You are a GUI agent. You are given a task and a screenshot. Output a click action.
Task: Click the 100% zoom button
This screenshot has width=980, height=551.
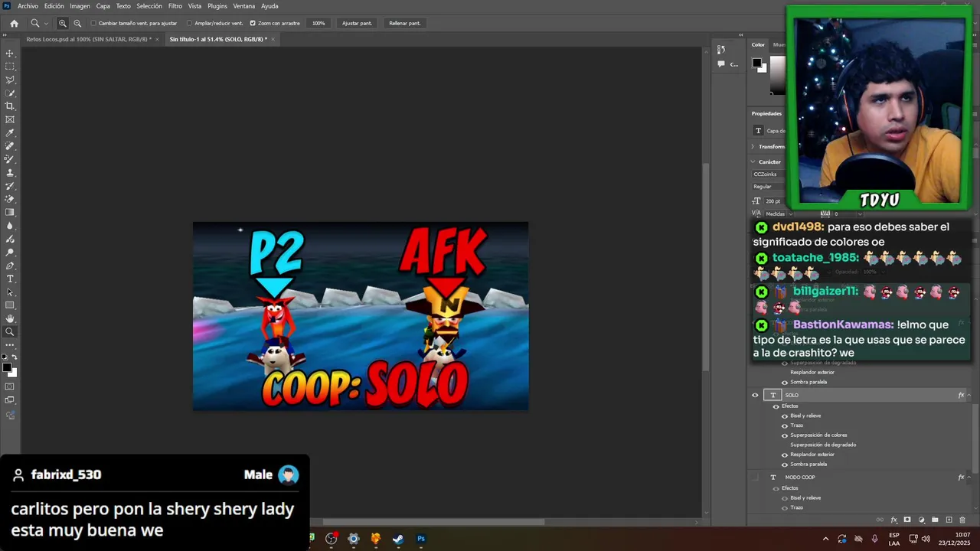tap(318, 23)
